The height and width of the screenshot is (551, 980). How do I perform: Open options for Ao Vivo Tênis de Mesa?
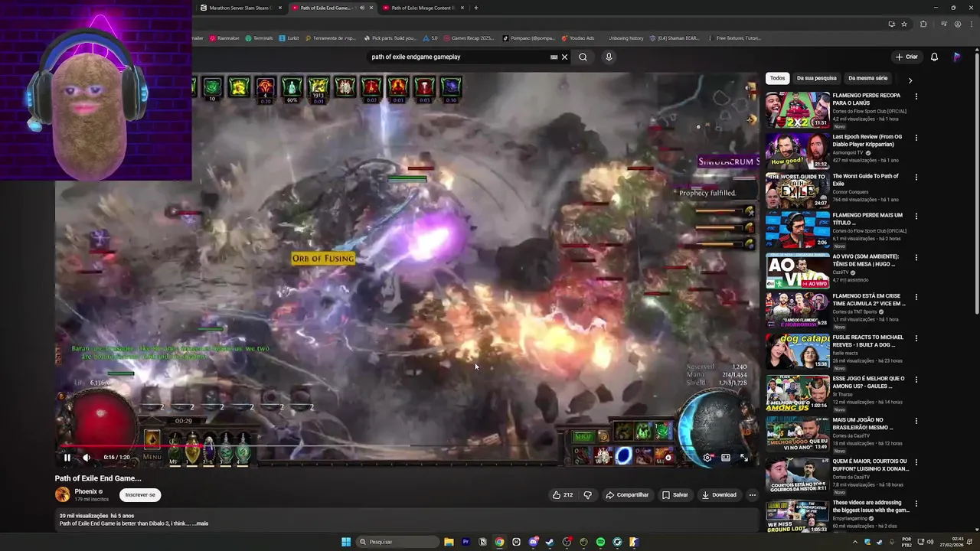[x=916, y=257]
